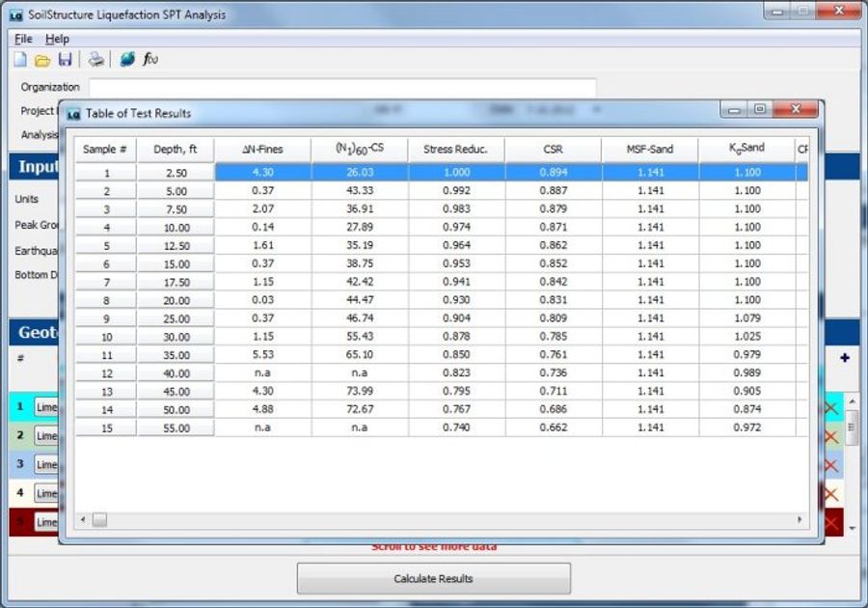Open the Lime soil entry for layer 3
Screen dimensions: 868x608
pyautogui.click(x=46, y=464)
